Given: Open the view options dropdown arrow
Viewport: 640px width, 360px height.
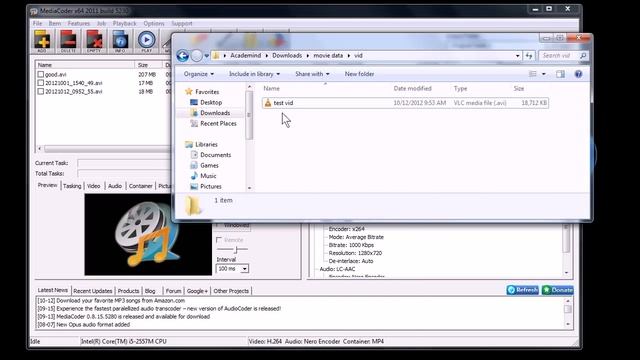Looking at the screenshot, I should pos(544,74).
